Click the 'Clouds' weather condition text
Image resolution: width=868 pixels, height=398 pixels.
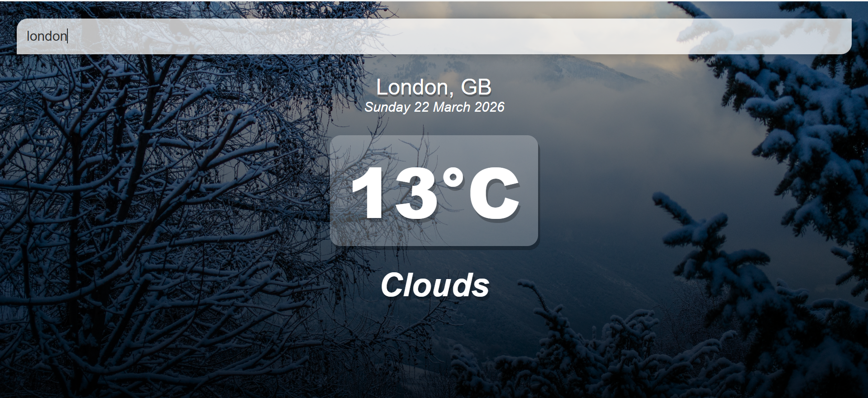[435, 285]
